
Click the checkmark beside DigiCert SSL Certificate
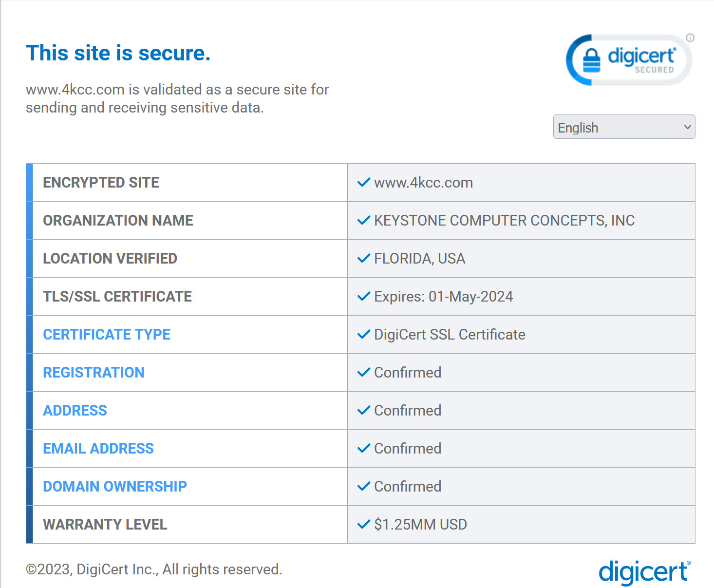pyautogui.click(x=364, y=335)
